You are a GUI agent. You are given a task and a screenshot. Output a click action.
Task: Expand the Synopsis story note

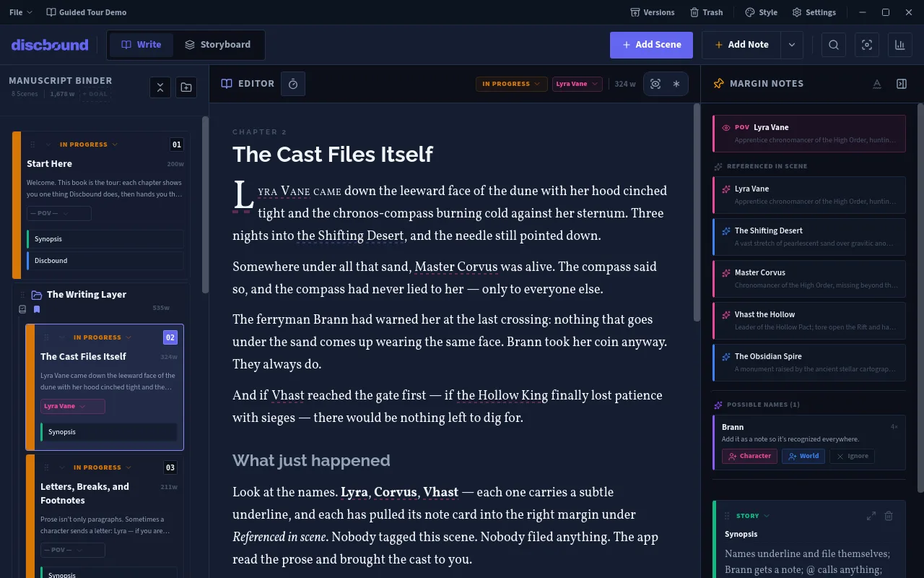tap(871, 516)
